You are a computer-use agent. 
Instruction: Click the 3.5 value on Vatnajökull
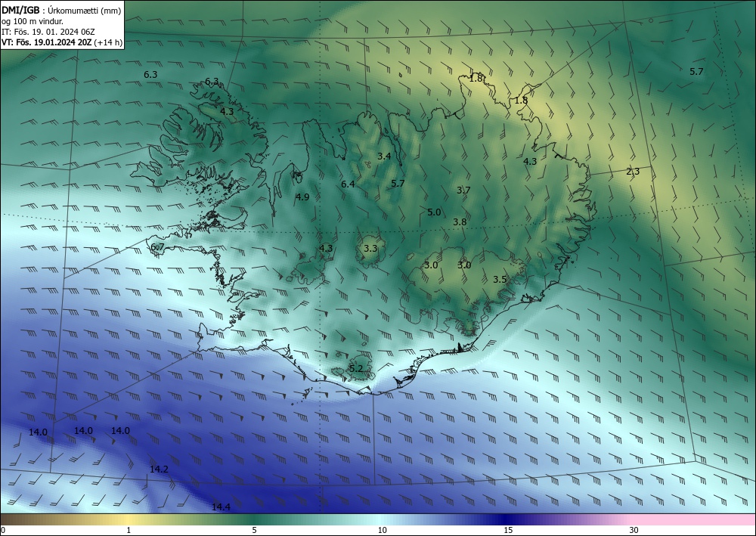(500, 280)
